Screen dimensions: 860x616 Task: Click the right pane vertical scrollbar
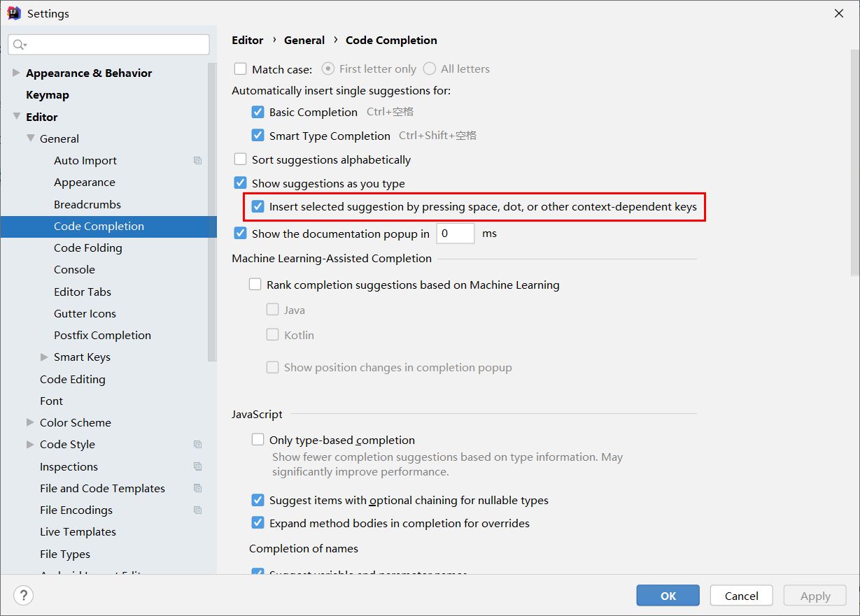[855, 162]
